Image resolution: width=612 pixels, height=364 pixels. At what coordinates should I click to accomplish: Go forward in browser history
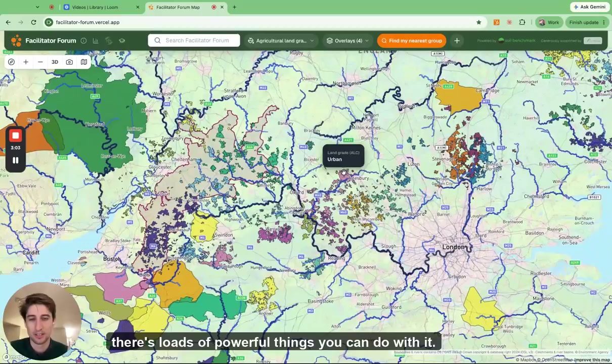click(21, 22)
